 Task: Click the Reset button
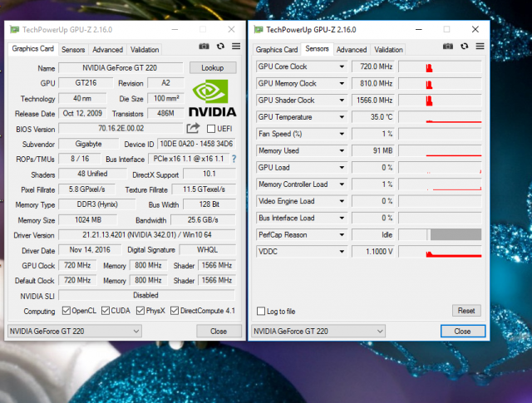466,311
